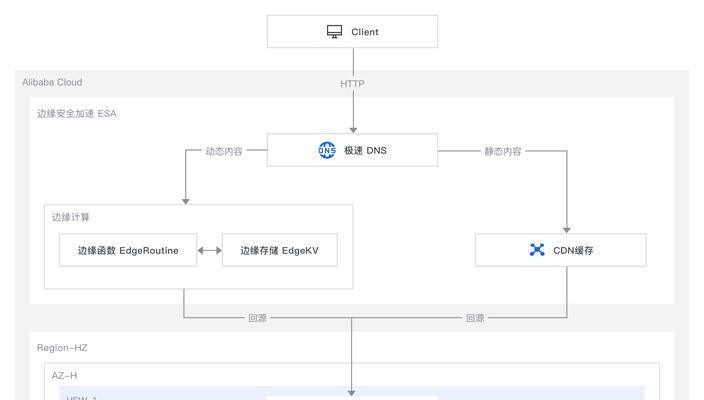
Task: Click the Alibaba Cloud label
Action: 52,82
